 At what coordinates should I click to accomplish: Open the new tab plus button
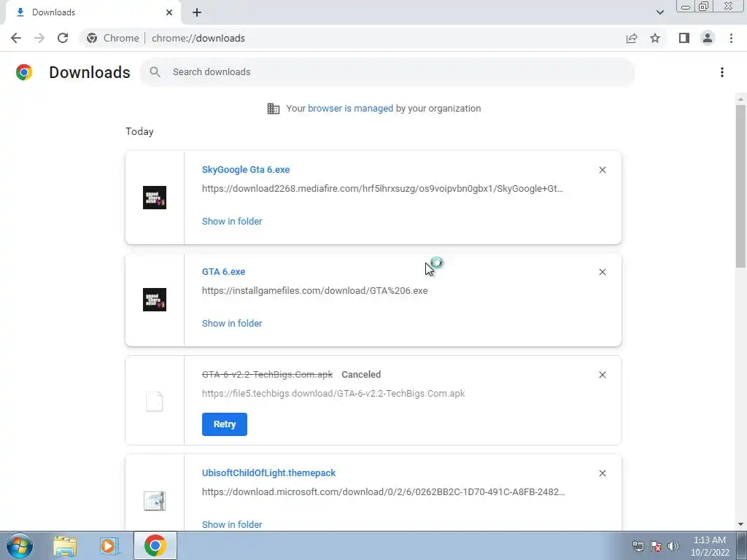click(197, 12)
